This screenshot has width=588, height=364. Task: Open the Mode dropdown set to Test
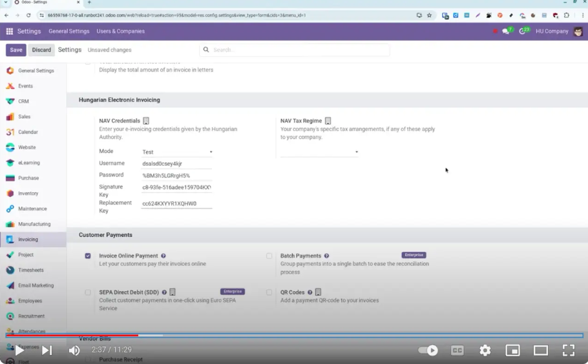(176, 152)
